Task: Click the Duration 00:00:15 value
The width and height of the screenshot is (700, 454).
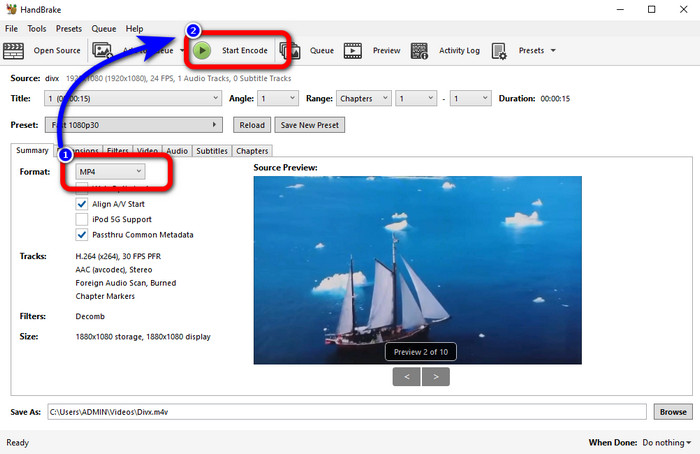Action: (555, 99)
